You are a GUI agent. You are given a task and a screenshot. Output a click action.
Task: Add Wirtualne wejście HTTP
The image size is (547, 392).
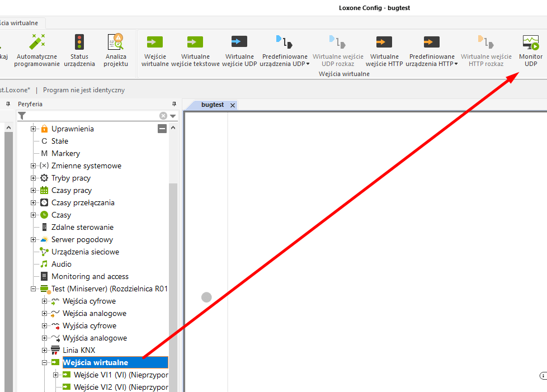tap(384, 42)
